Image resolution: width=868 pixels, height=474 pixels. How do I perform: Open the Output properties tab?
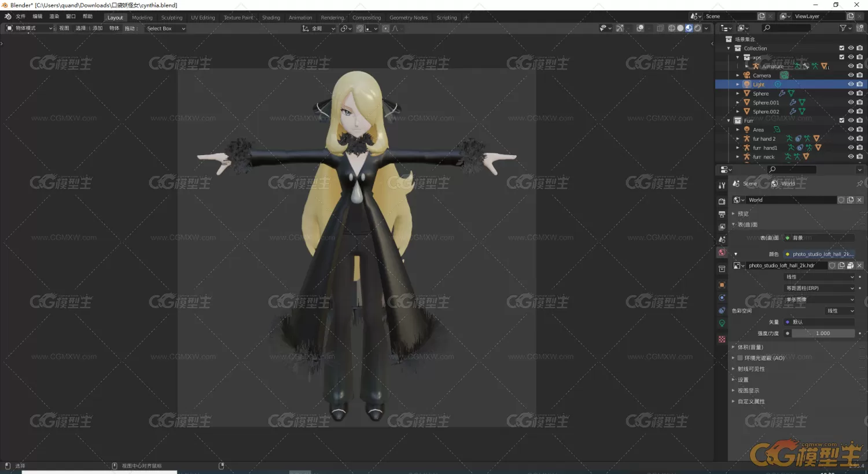tap(722, 214)
